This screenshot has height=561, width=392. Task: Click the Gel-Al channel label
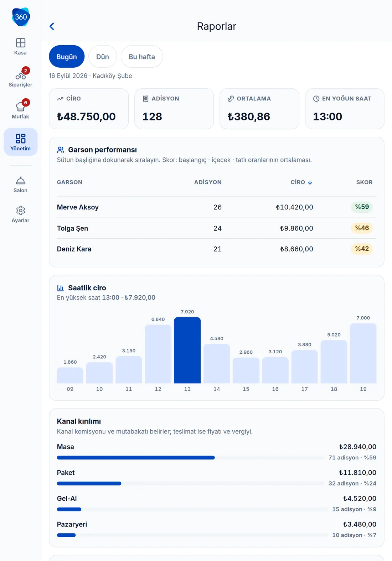point(67,498)
